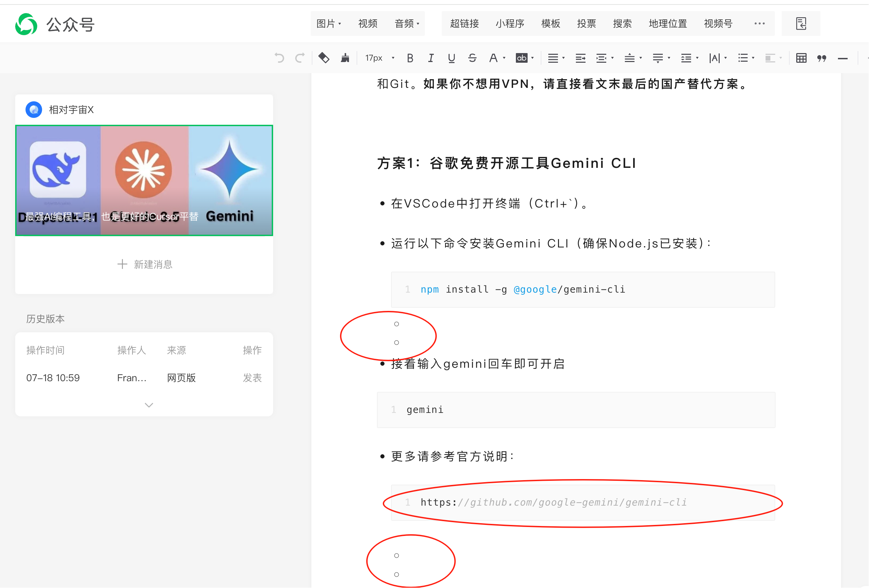Open the font color dropdown arrow

(x=504, y=58)
